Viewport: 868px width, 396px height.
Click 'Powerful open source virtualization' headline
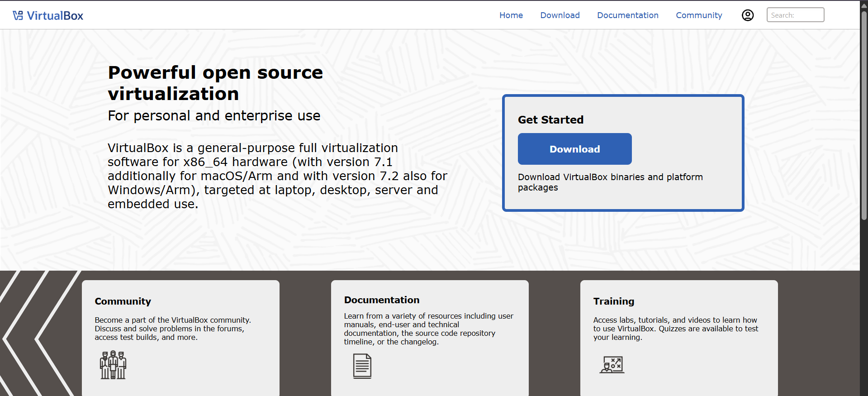pyautogui.click(x=215, y=83)
